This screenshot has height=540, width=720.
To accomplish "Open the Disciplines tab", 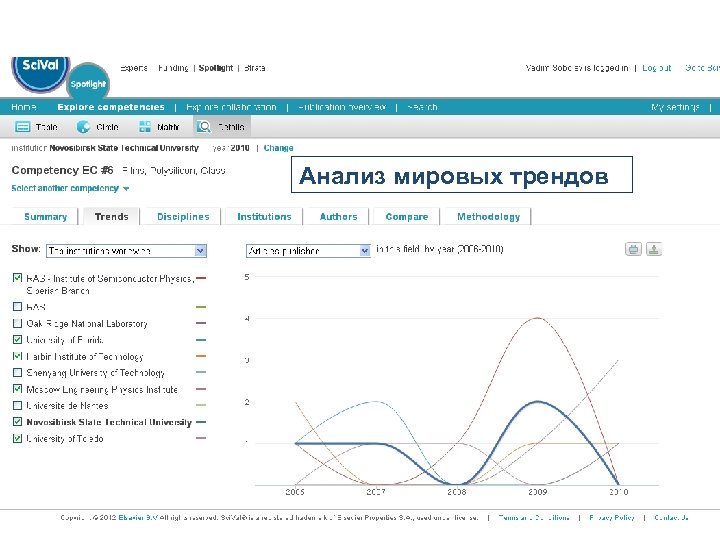I will coord(183,217).
